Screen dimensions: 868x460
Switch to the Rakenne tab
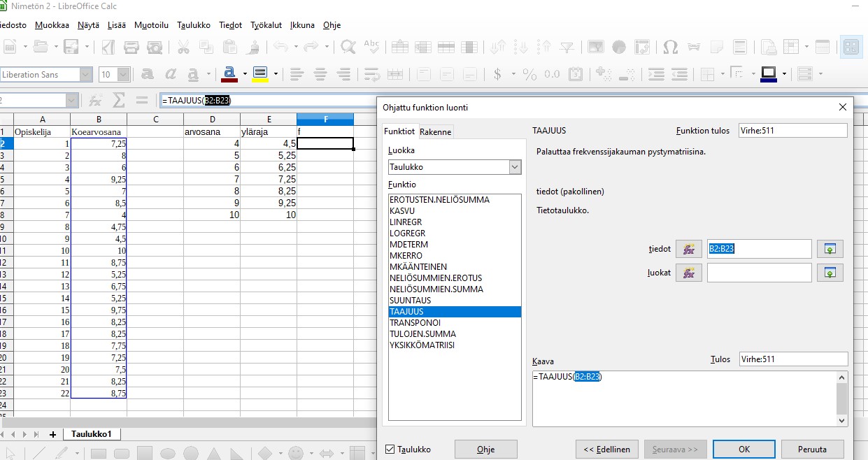tap(436, 131)
